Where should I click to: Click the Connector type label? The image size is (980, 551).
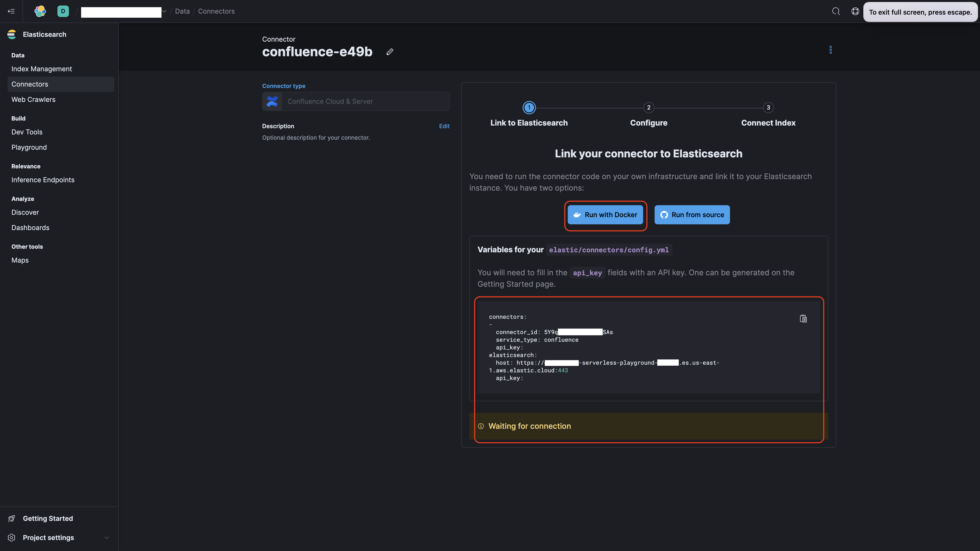[x=284, y=86]
